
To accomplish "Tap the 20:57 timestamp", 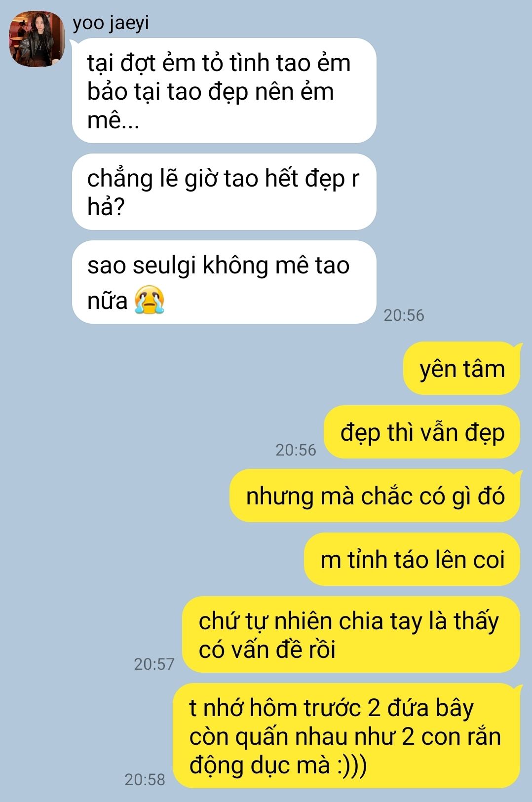I will (x=154, y=664).
